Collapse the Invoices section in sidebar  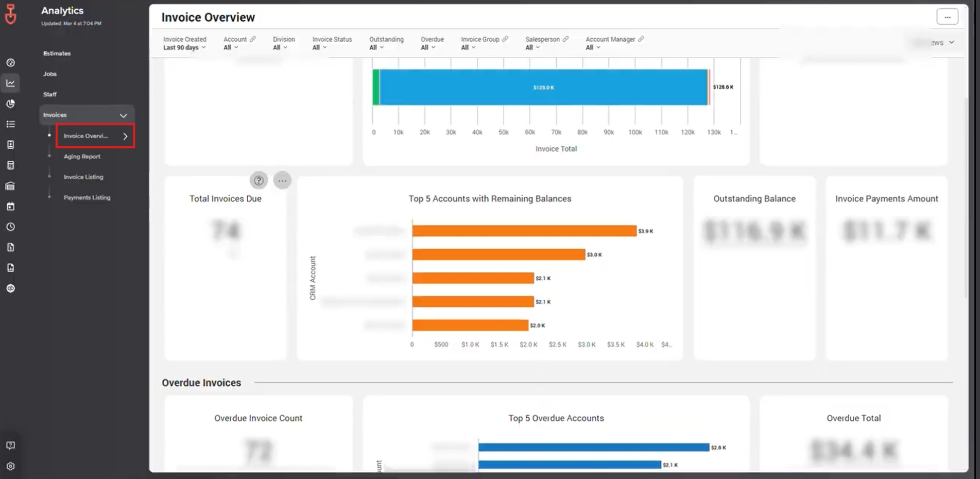(x=123, y=115)
